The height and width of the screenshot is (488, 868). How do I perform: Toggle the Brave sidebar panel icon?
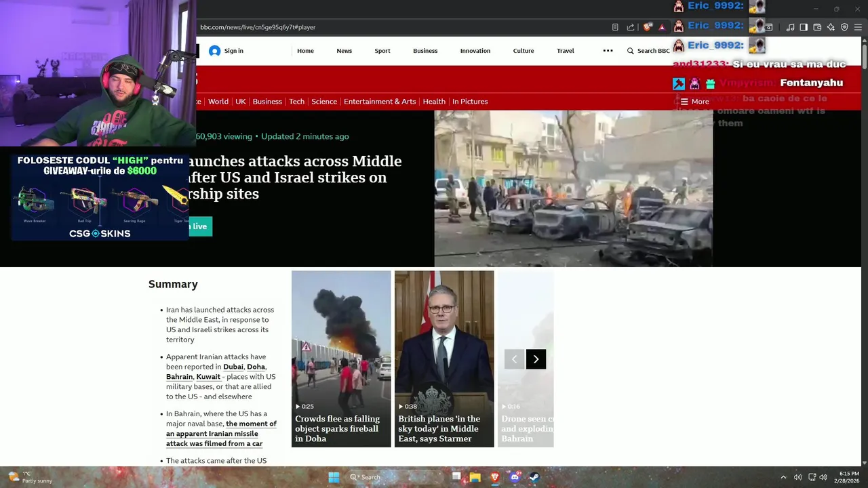(x=804, y=27)
